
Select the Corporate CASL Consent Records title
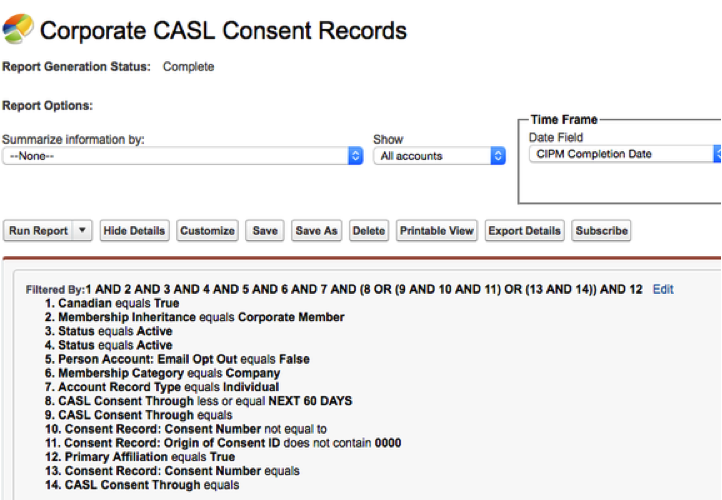[x=223, y=31]
